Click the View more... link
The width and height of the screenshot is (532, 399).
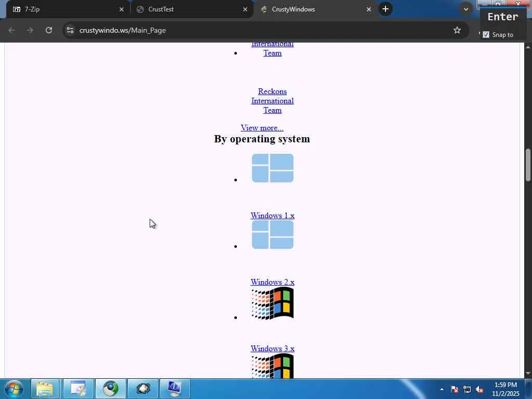coord(262,128)
